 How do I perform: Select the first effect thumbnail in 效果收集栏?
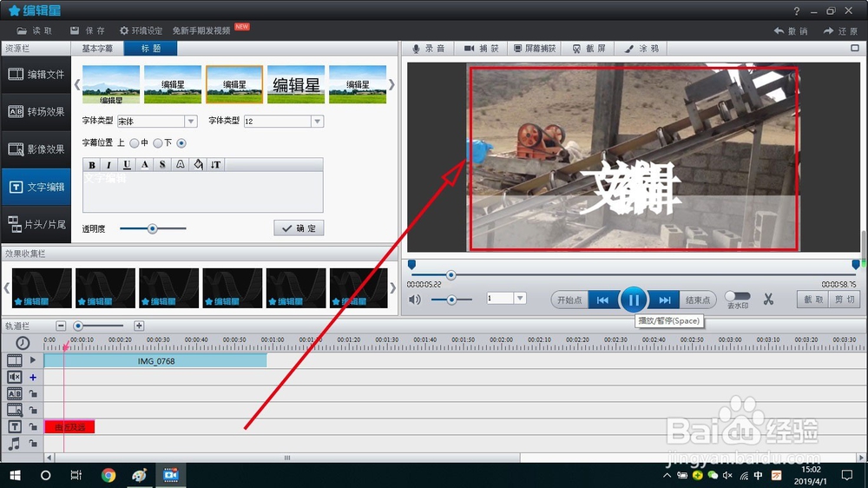click(42, 288)
